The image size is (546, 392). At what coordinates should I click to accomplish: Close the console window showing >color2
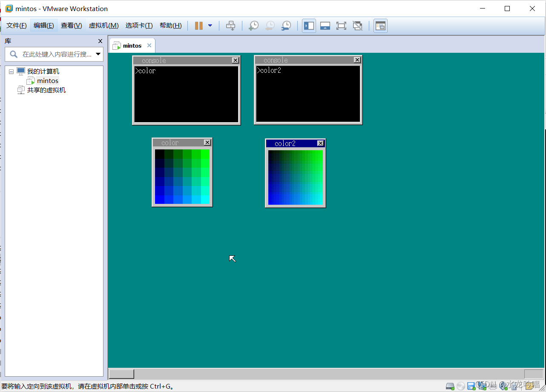pos(357,60)
